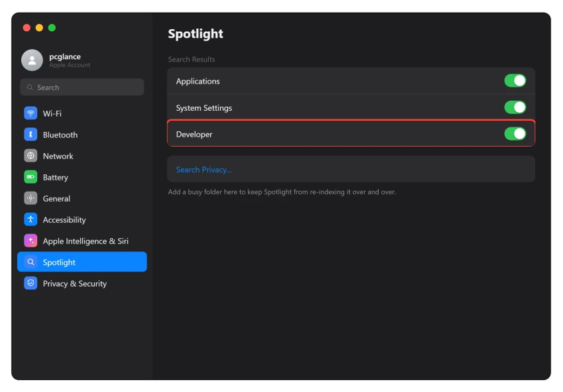Click the 'Add a busy folder here' hint text

click(282, 192)
